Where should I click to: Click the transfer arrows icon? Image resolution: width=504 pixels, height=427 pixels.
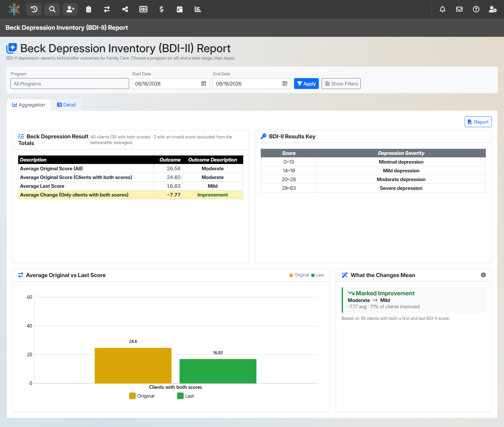point(107,9)
